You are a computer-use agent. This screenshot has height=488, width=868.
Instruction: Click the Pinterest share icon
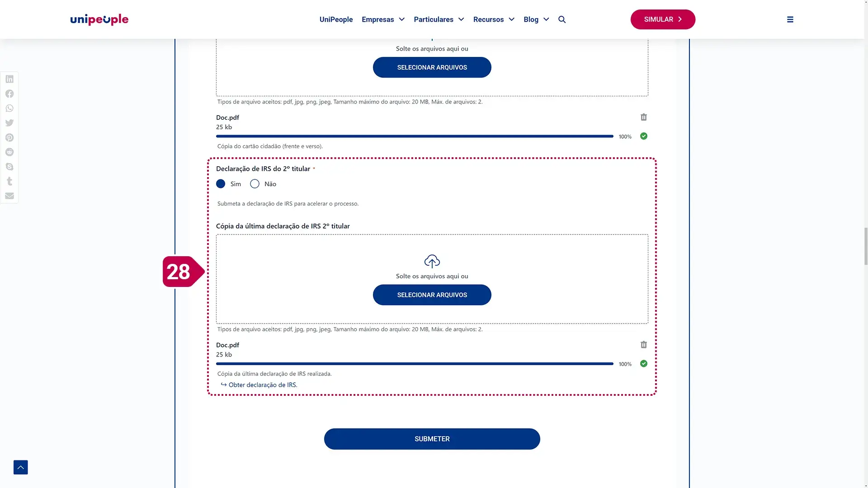pyautogui.click(x=9, y=138)
